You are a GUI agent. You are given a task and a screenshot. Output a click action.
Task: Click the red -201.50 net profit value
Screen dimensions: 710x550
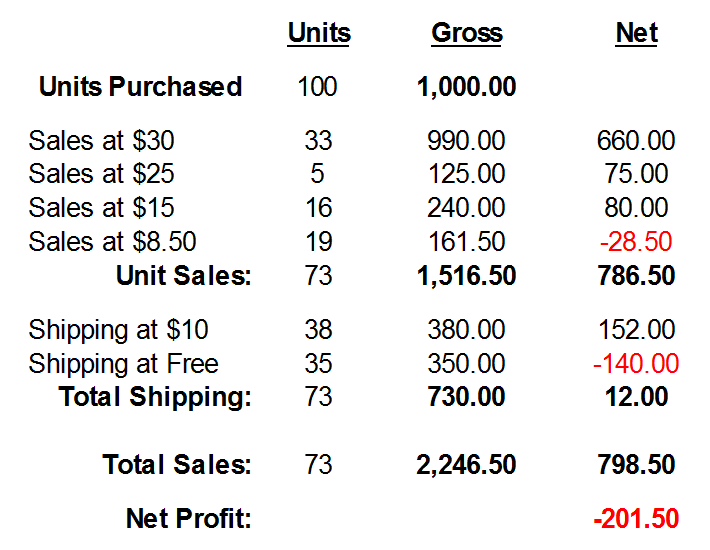[636, 519]
